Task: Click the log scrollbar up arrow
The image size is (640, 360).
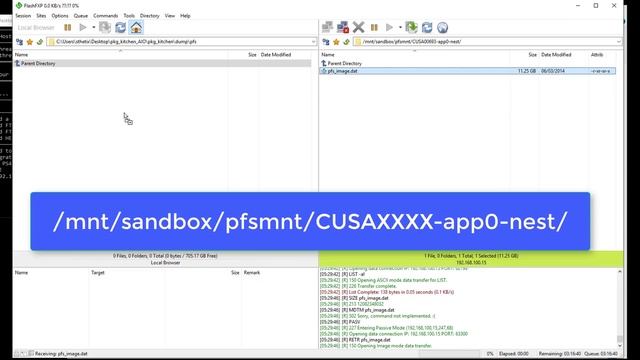Action: coord(620,271)
